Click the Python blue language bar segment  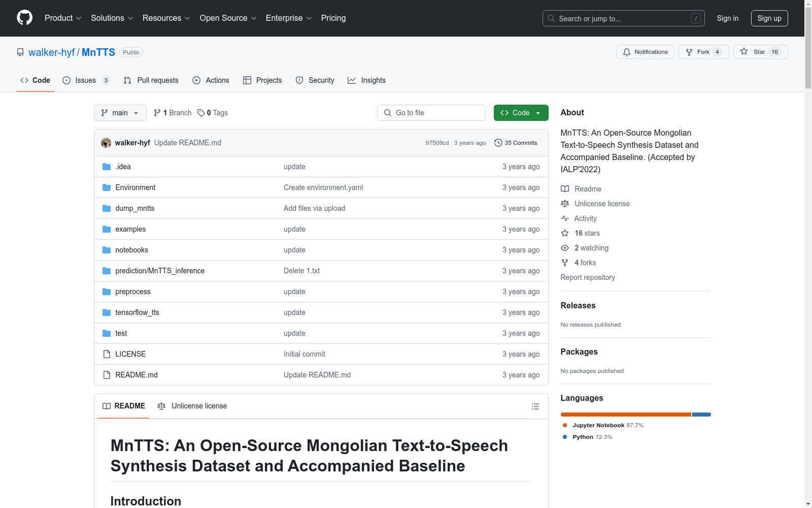(x=701, y=415)
